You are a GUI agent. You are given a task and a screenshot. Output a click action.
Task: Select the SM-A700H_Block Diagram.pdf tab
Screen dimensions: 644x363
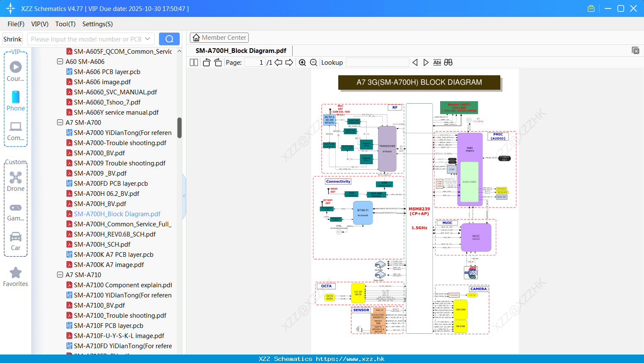click(x=241, y=50)
